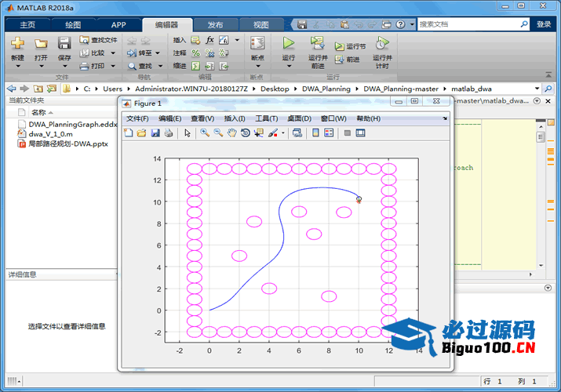Expand the 保存 dropdown arrow

64,66
